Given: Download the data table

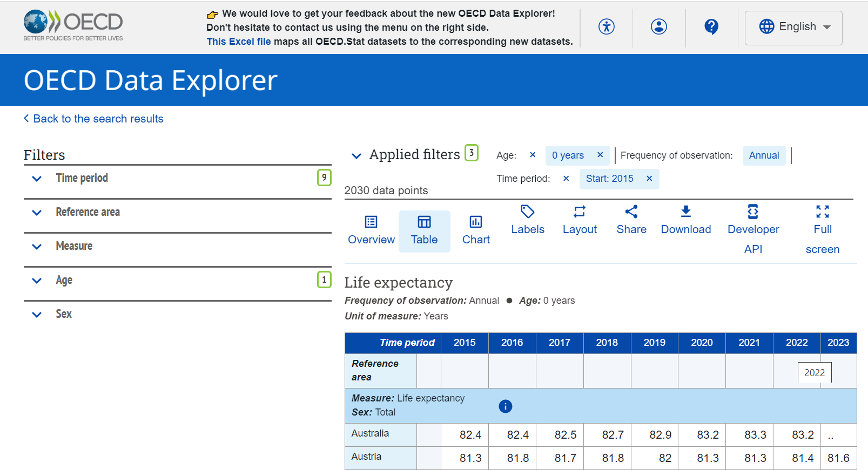Looking at the screenshot, I should pos(685,220).
